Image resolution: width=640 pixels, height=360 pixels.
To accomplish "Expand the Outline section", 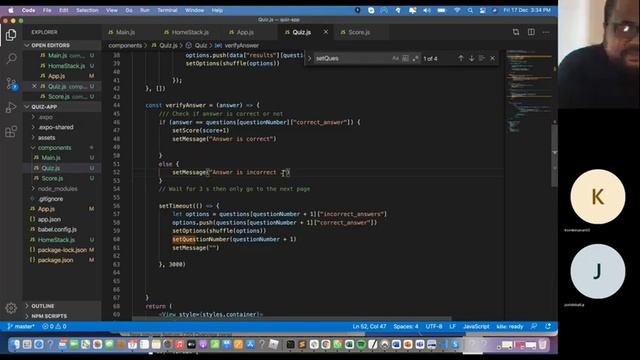I will [x=62, y=306].
